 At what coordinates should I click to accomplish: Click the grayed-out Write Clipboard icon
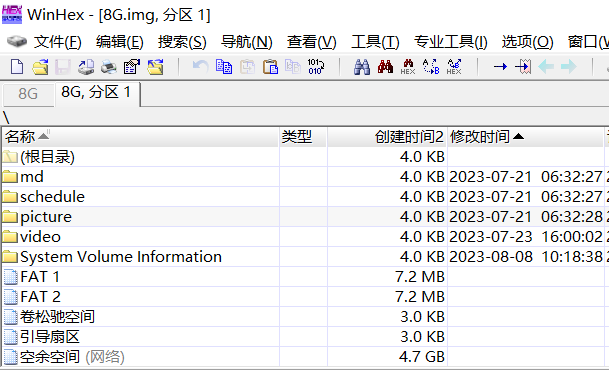[x=293, y=67]
